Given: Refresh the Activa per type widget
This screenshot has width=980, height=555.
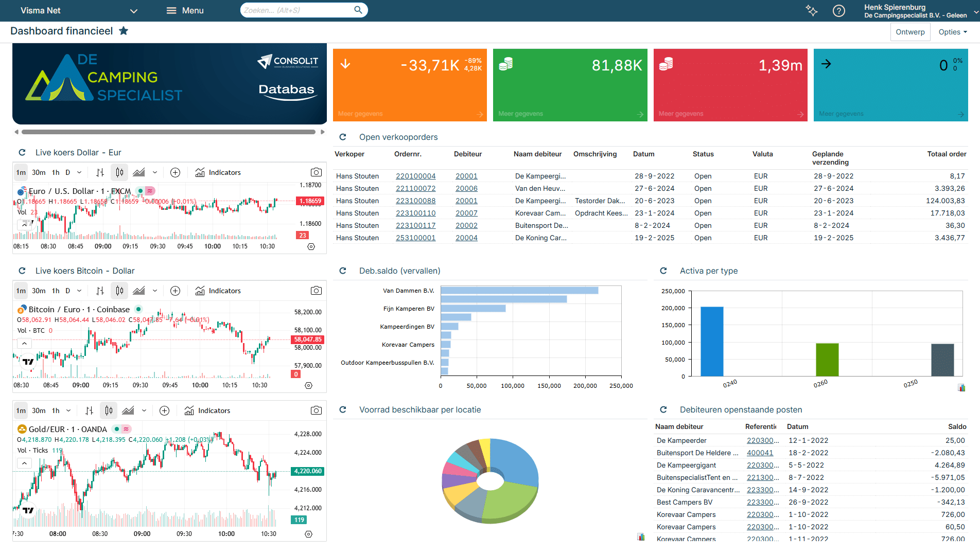Looking at the screenshot, I should 663,271.
